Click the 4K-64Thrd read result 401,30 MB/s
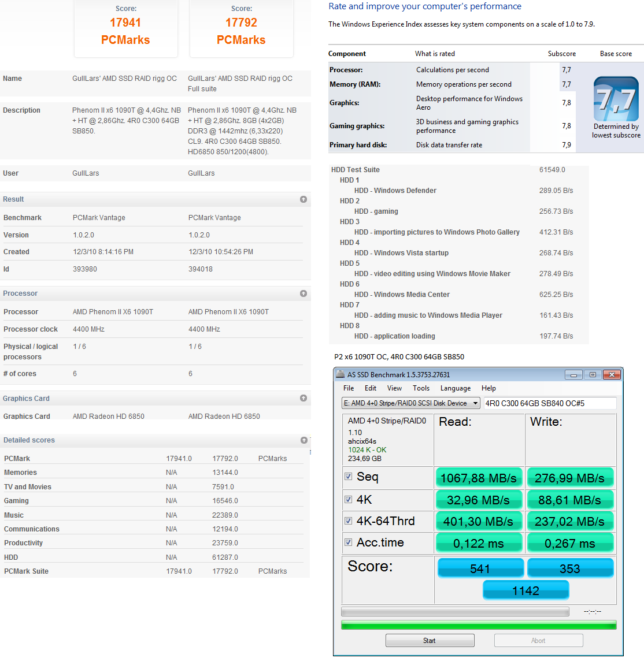Image resolution: width=644 pixels, height=658 pixels. [x=479, y=521]
